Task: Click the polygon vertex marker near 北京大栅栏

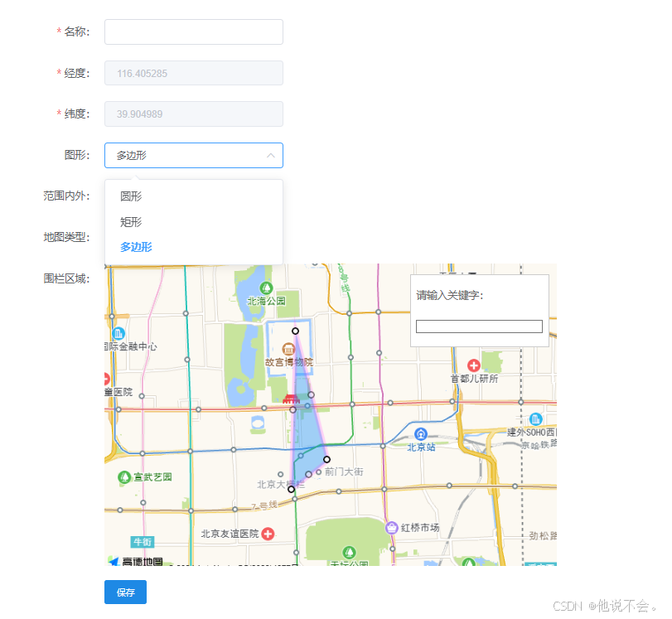Action: pyautogui.click(x=290, y=490)
